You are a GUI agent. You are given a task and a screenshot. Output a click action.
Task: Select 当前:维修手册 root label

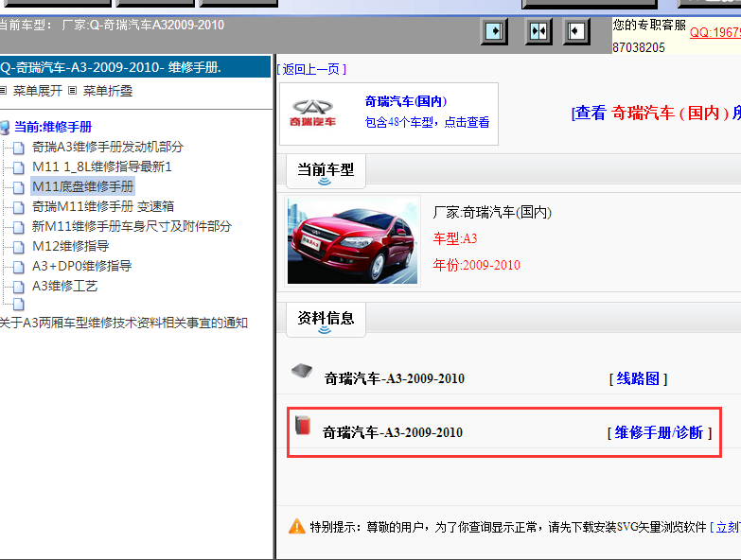click(53, 127)
